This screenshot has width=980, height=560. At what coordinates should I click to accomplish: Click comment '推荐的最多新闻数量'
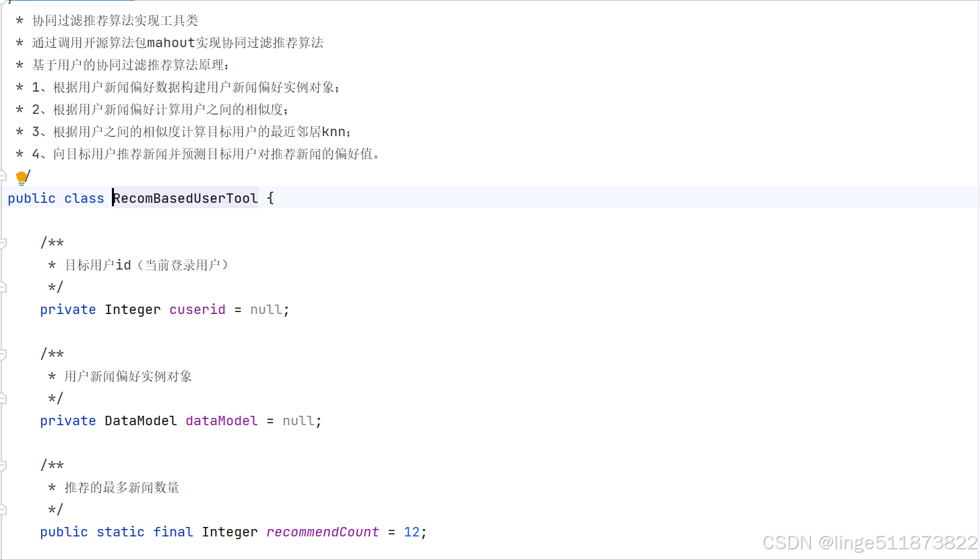[x=122, y=487]
